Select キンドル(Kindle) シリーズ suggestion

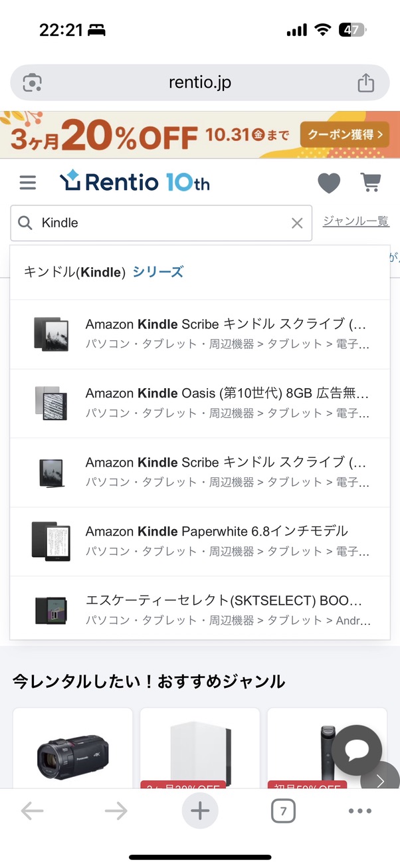[104, 272]
